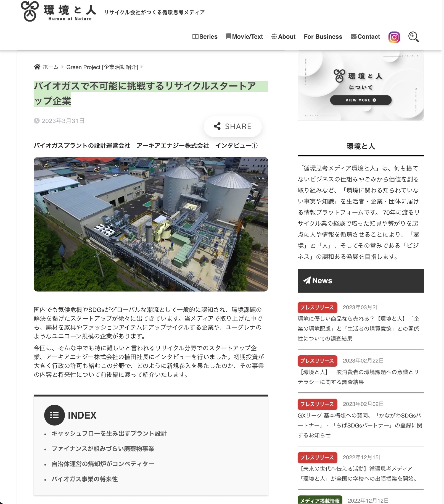
Task: Click the VIEW MORE button
Action: (361, 100)
